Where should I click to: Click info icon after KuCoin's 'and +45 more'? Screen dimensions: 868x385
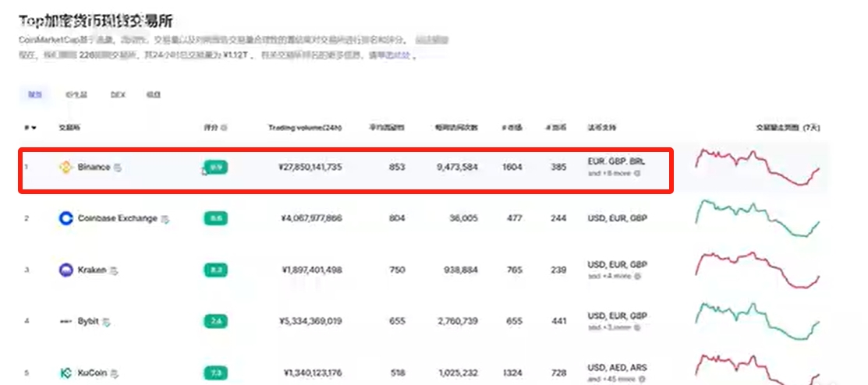(x=641, y=379)
